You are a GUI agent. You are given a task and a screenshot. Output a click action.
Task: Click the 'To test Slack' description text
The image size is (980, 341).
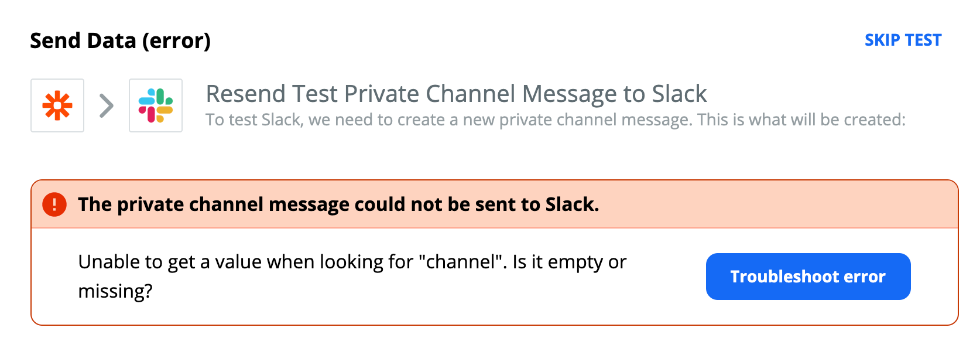coord(556,120)
